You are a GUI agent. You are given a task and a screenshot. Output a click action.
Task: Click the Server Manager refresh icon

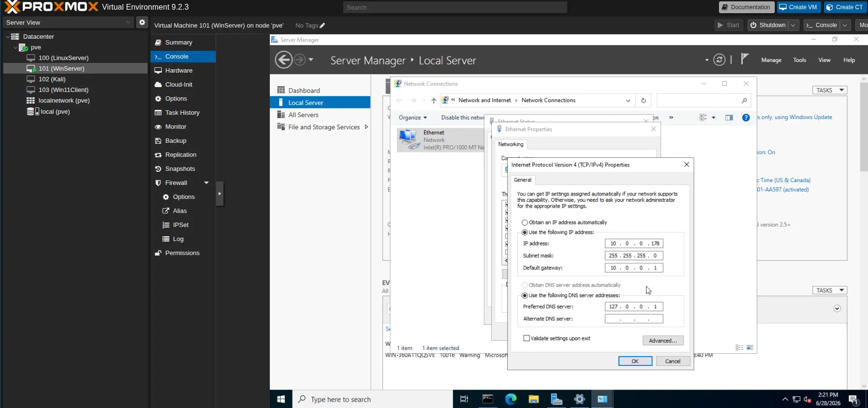click(x=720, y=60)
